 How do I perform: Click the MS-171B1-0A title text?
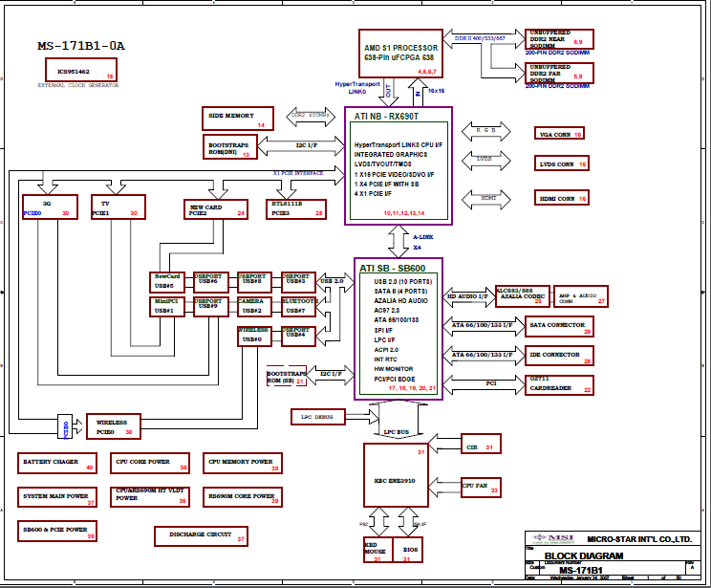tap(80, 46)
